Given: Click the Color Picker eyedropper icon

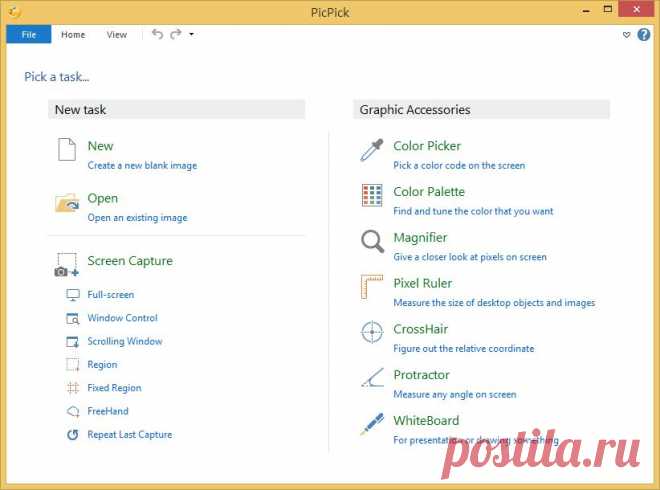Looking at the screenshot, I should coord(372,150).
